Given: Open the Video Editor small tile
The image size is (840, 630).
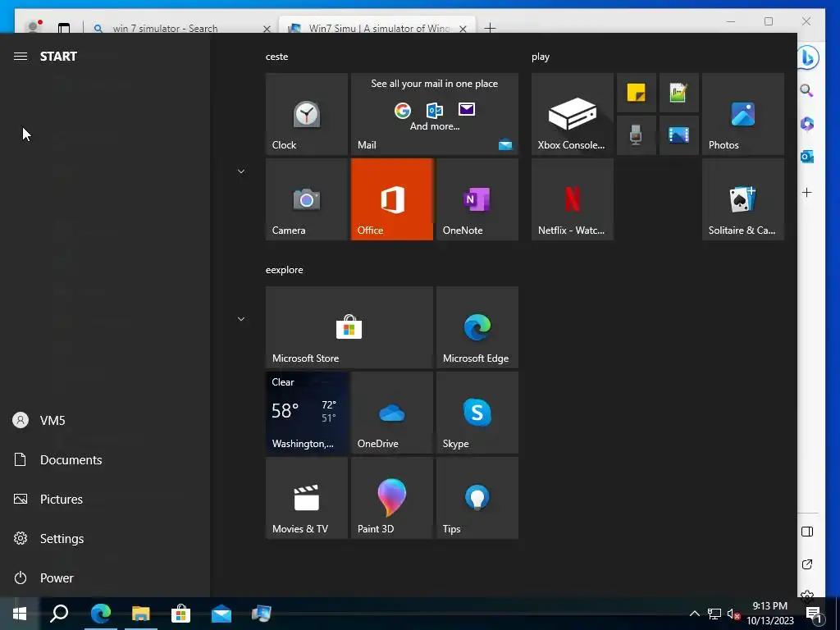Looking at the screenshot, I should pos(678,135).
